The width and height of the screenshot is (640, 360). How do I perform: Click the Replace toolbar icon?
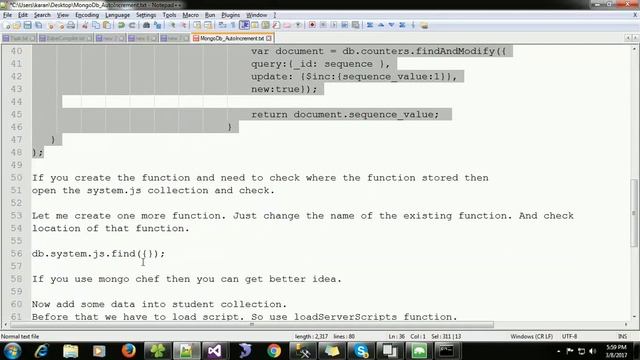pos(158,25)
